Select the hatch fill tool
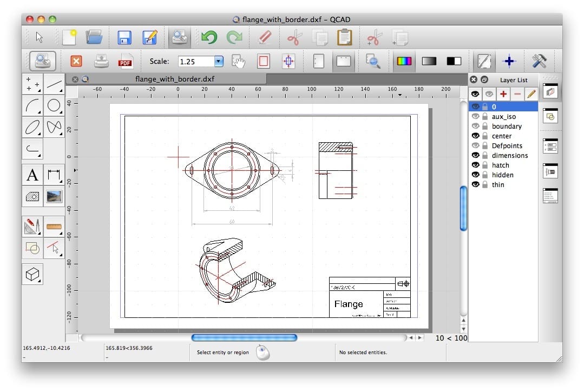584x392 pixels. [x=32, y=196]
